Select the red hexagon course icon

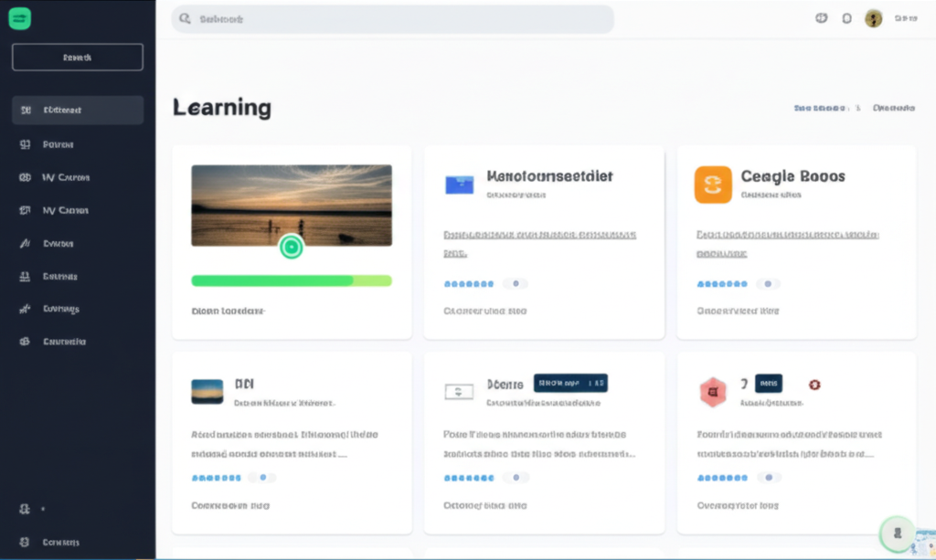pyautogui.click(x=713, y=392)
